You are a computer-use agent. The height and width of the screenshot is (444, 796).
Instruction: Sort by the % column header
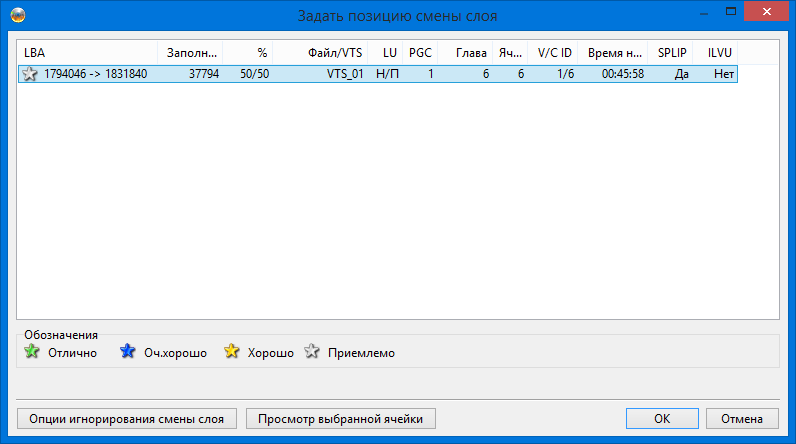pos(248,53)
